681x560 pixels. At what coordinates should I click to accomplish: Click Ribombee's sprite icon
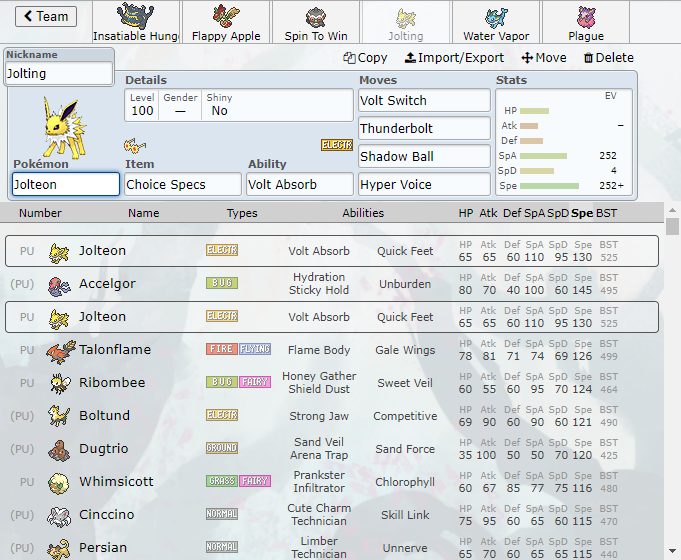(x=60, y=384)
